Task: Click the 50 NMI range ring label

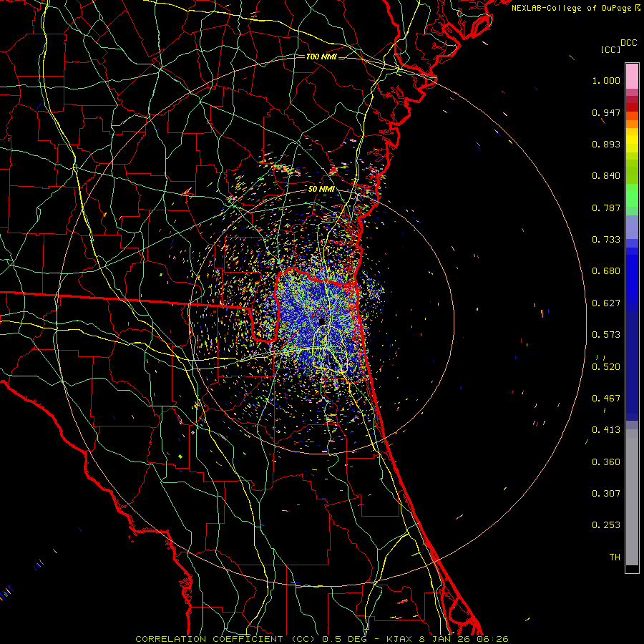Action: pos(321,189)
